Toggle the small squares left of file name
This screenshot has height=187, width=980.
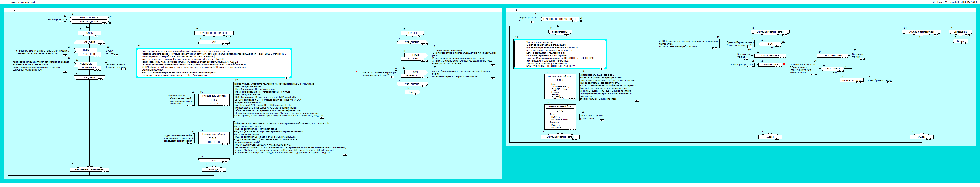tap(4, 2)
